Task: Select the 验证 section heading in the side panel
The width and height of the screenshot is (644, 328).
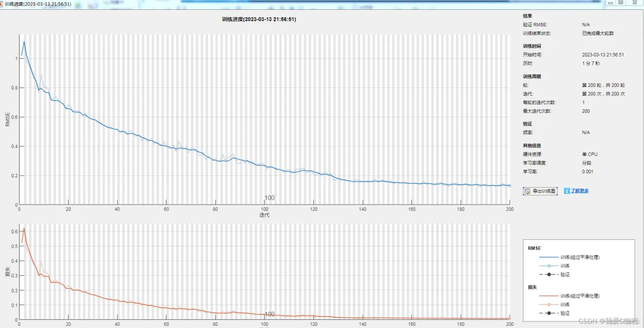Action: (x=528, y=123)
